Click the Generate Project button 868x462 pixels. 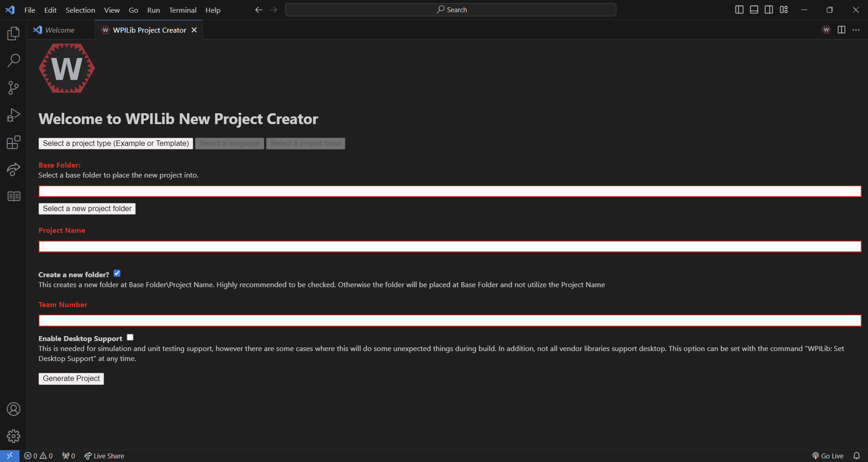pos(71,379)
